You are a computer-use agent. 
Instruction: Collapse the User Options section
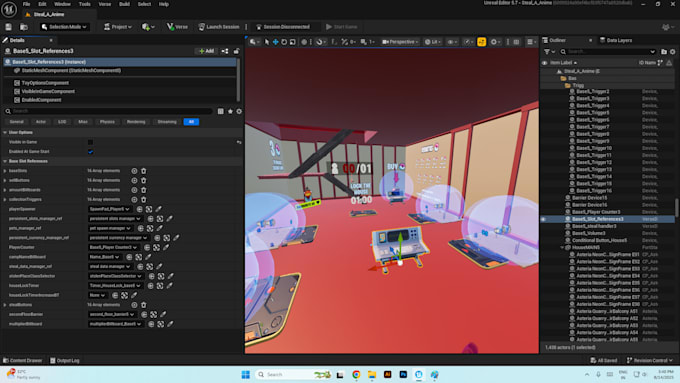click(5, 132)
